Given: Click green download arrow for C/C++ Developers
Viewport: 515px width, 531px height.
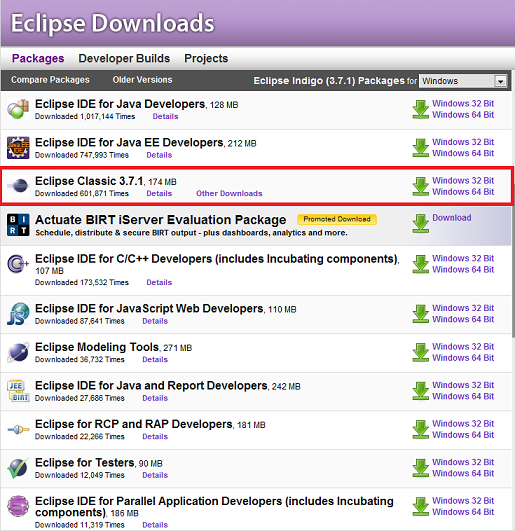Looking at the screenshot, I should point(421,264).
